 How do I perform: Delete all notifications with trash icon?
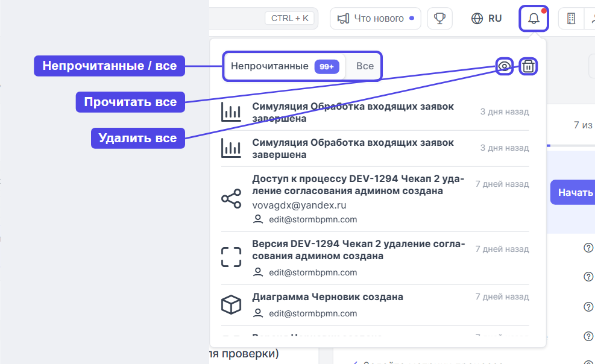tap(528, 66)
